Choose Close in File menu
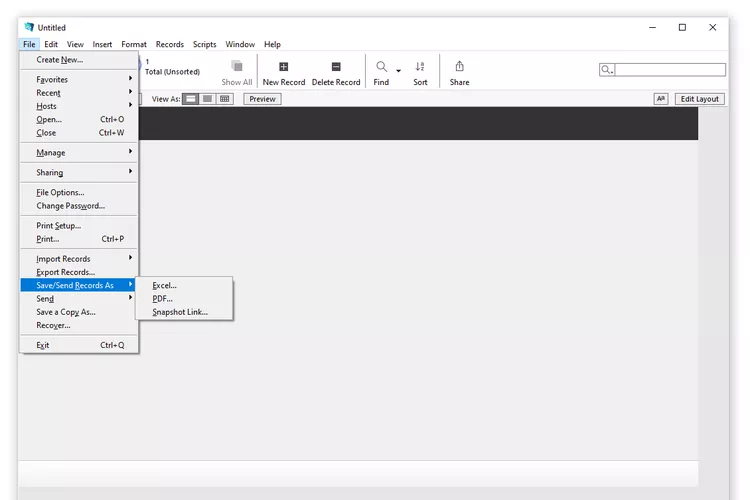Screen dimensions: 750x500 pos(79,133)
